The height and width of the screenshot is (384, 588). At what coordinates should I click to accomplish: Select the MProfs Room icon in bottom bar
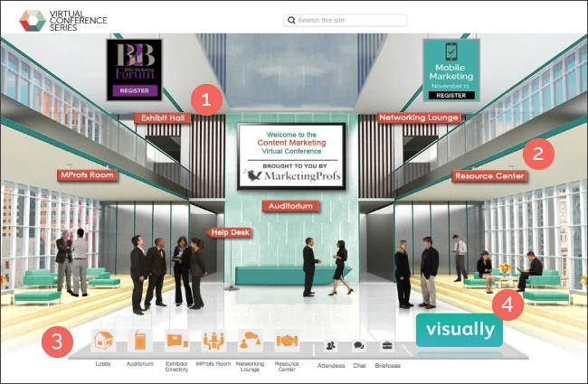click(x=213, y=341)
